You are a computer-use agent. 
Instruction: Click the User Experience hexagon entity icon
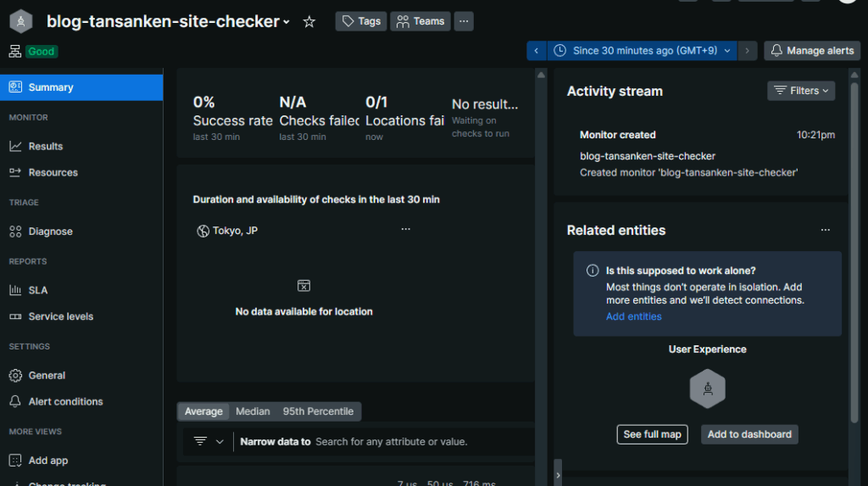point(708,388)
